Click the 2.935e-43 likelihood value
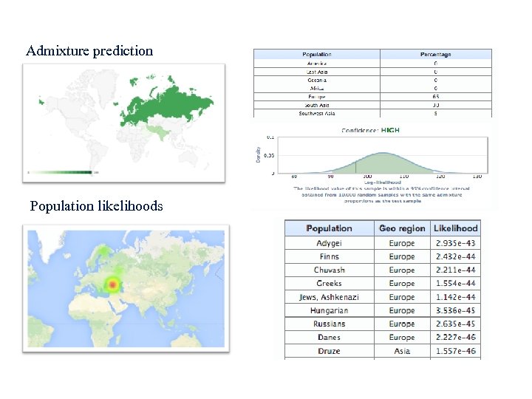 tap(456, 243)
